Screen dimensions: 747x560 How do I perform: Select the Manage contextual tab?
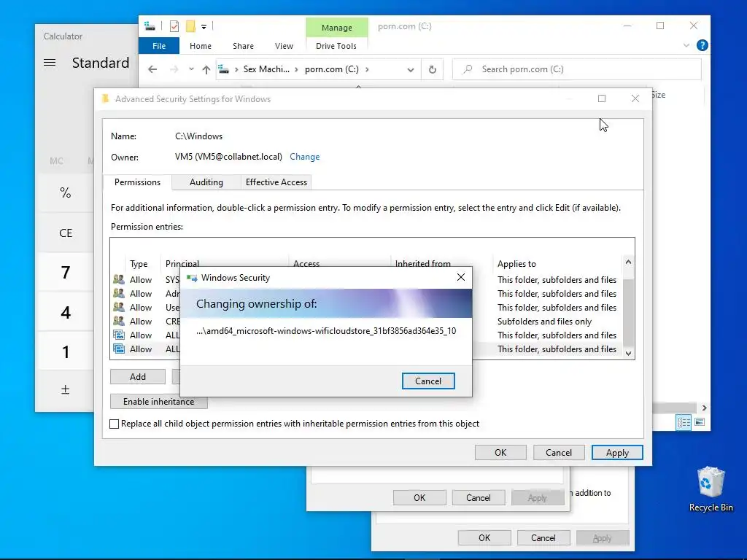pos(337,28)
